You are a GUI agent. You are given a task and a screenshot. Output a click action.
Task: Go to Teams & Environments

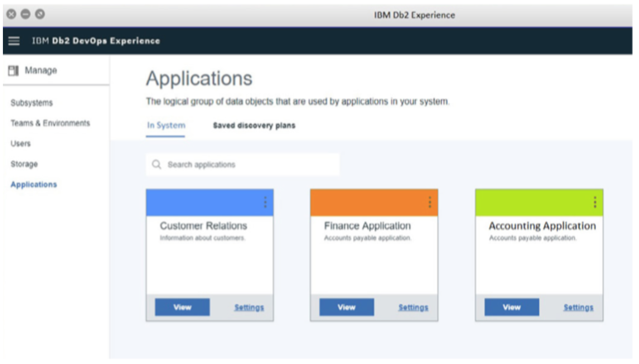[x=50, y=123]
